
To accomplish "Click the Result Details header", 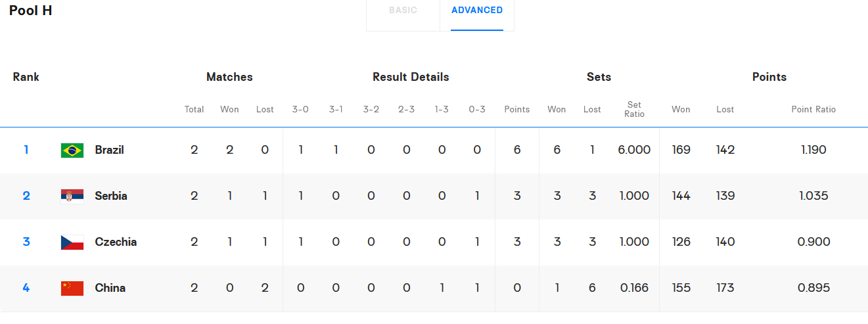I will 411,77.
